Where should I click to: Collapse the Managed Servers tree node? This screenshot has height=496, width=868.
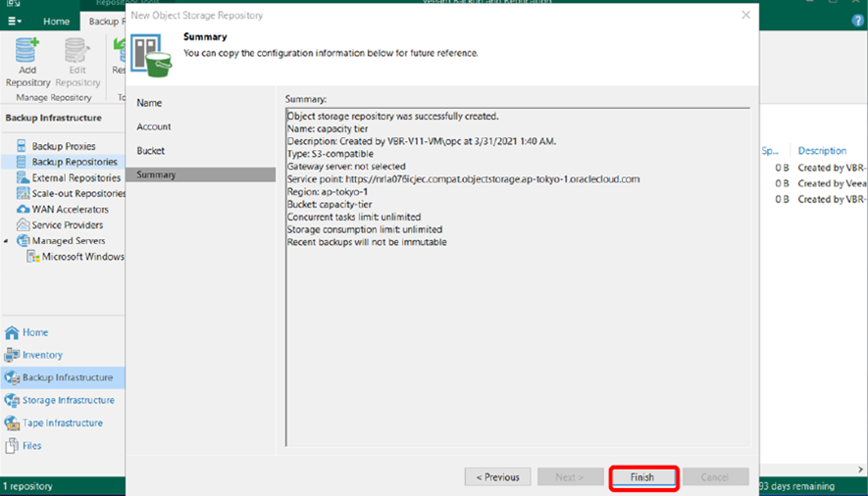6,241
